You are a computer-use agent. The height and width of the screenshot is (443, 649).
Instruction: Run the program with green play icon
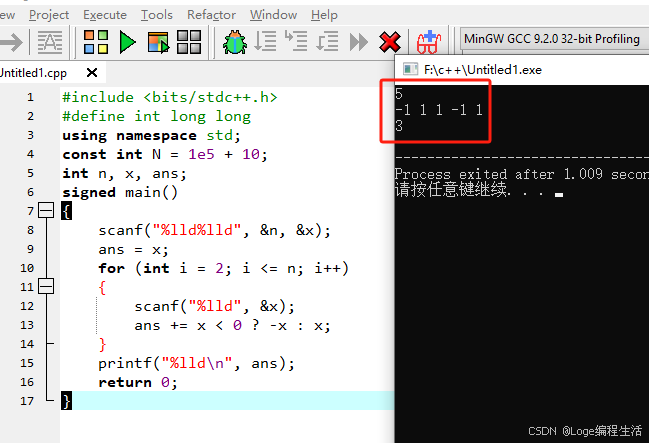[127, 42]
